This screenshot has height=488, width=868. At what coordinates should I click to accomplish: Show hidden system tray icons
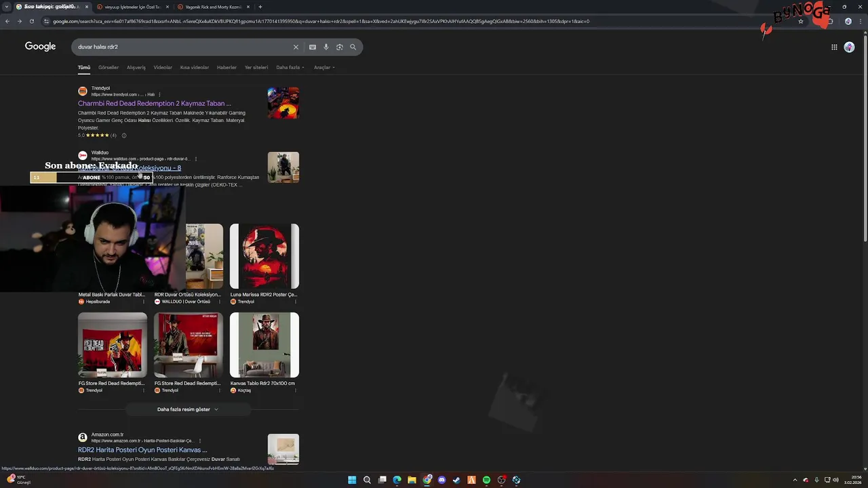pyautogui.click(x=795, y=480)
